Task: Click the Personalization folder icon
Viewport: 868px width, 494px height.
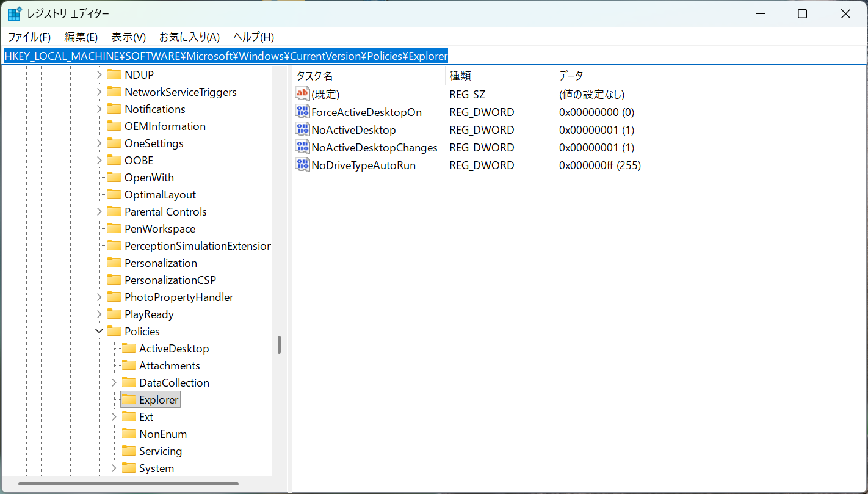Action: [x=114, y=263]
